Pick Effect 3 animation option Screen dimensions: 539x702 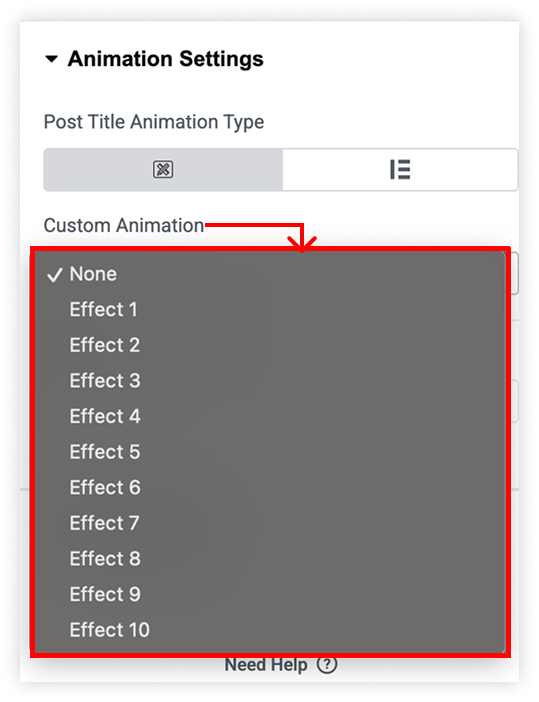point(270,381)
